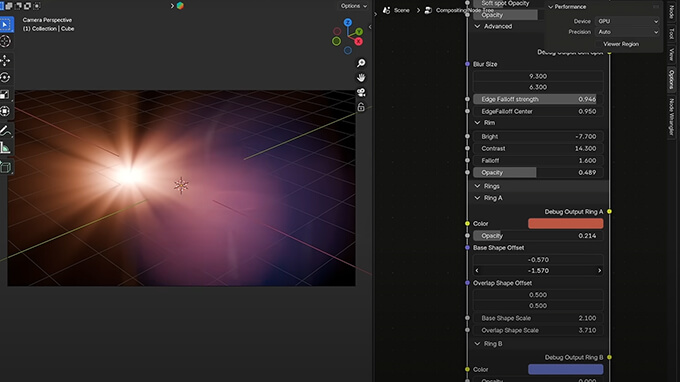Image resolution: width=680 pixels, height=382 pixels.
Task: Click the Intersect selection mode icon
Action: pyautogui.click(x=37, y=6)
